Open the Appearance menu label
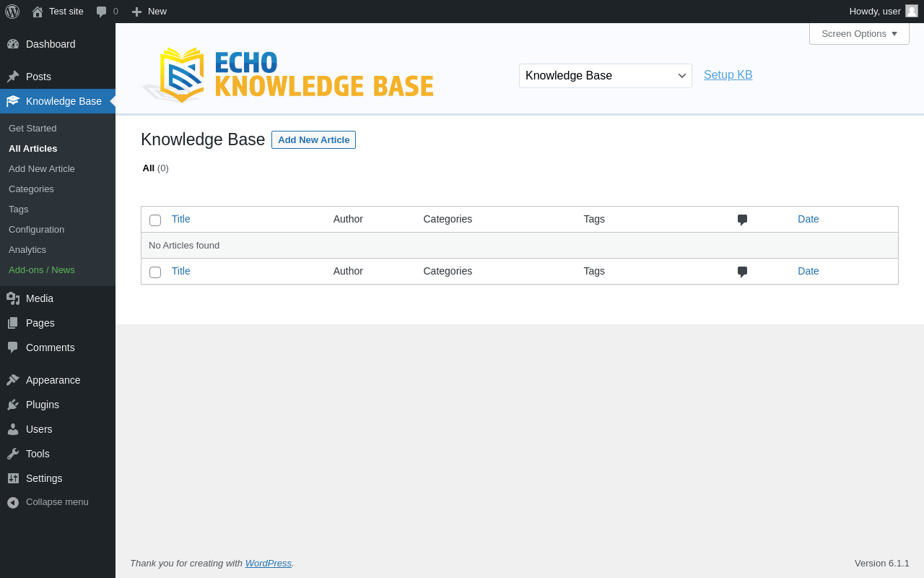 [x=53, y=380]
